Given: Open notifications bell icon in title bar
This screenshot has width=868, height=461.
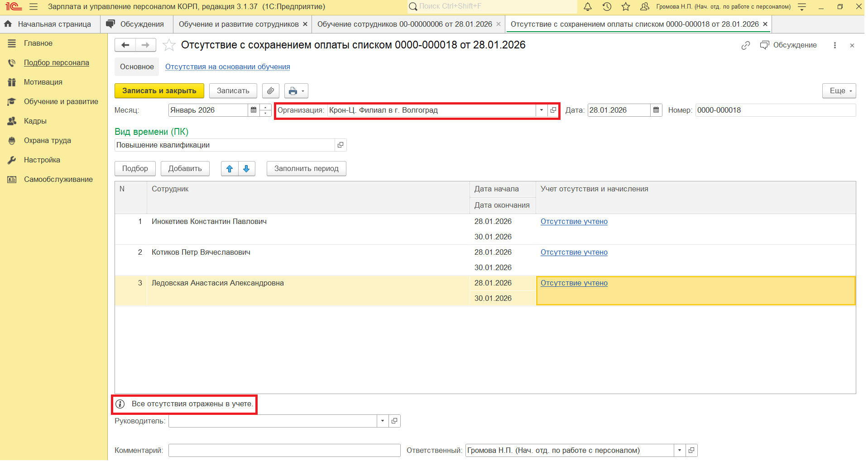Looking at the screenshot, I should (x=588, y=7).
